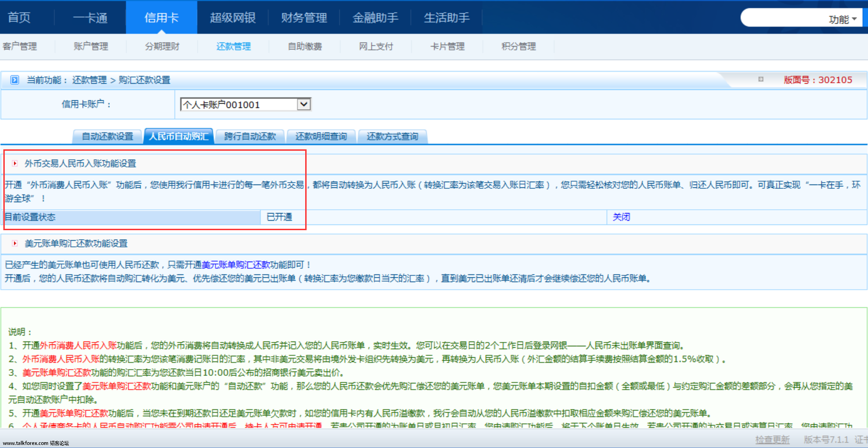Click the 外币交易人民币入账功能设置 heading
This screenshot has width=868, height=448.
80,164
